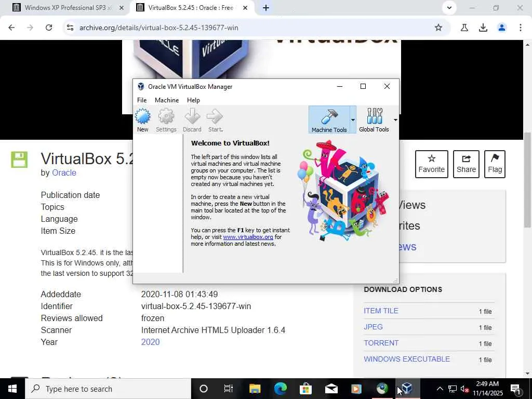Image resolution: width=532 pixels, height=399 pixels.
Task: View site information icon in address bar
Action: (x=70, y=28)
